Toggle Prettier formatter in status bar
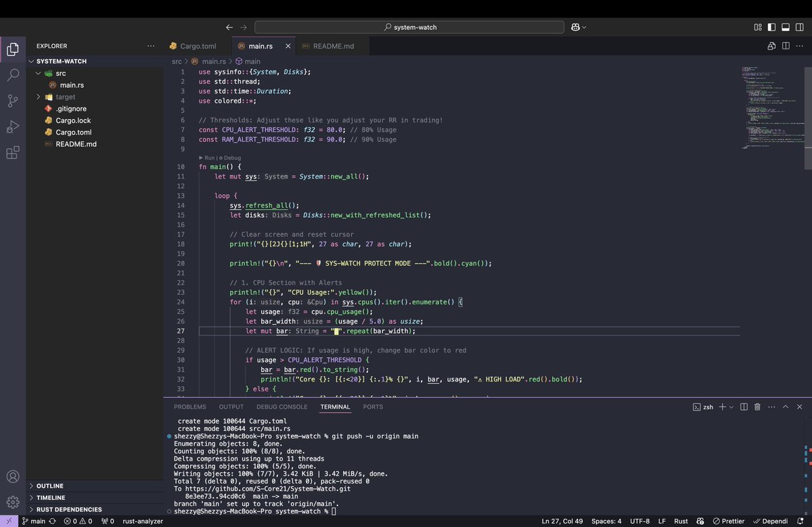The image size is (812, 527). click(729, 521)
